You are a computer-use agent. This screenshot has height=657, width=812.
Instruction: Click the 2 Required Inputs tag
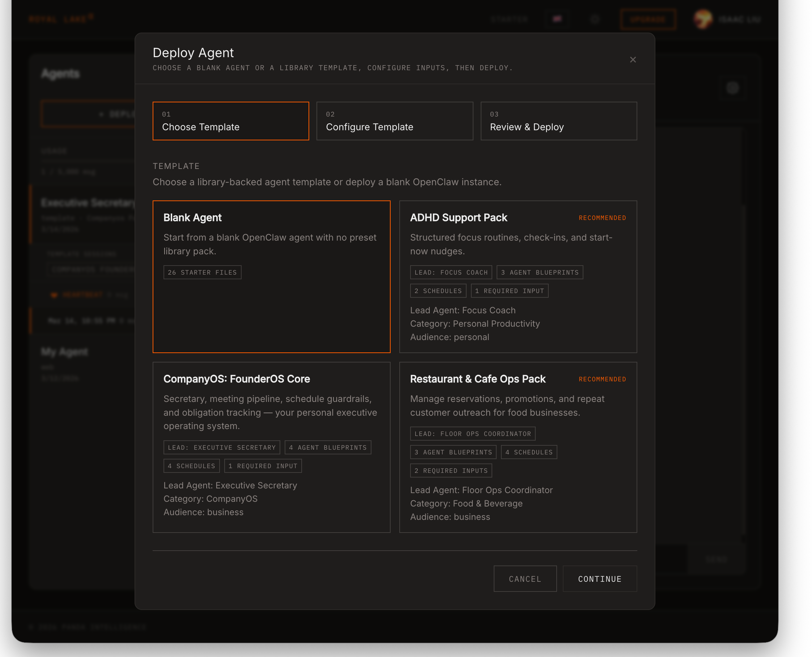[x=451, y=470]
